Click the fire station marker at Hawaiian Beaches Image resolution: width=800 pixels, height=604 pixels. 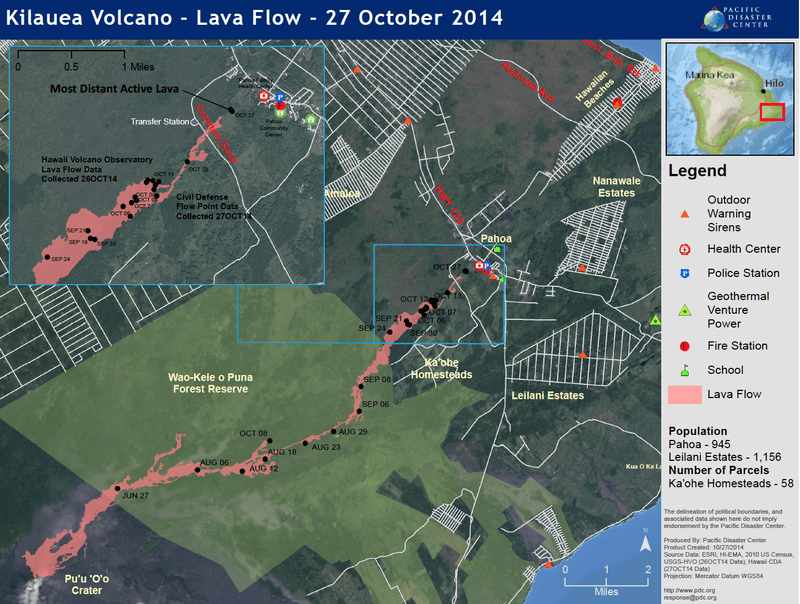coord(617,102)
